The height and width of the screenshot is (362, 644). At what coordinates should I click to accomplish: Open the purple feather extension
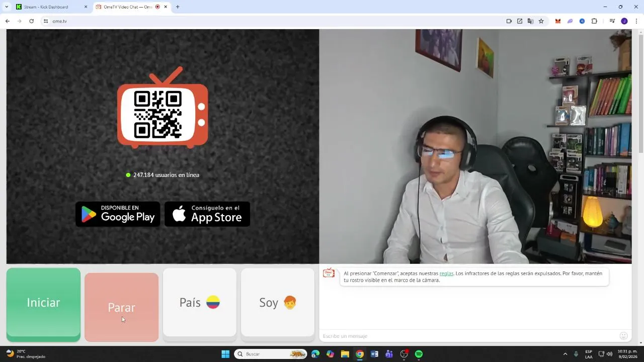pyautogui.click(x=570, y=21)
